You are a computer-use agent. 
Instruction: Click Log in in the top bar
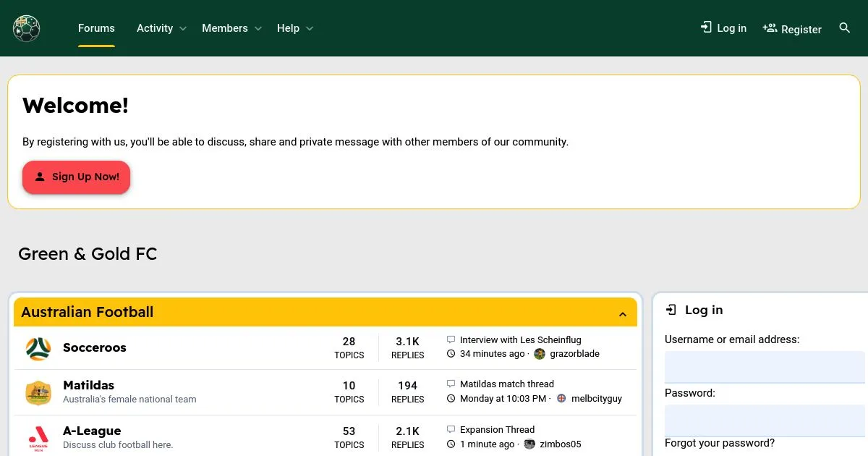(x=723, y=28)
